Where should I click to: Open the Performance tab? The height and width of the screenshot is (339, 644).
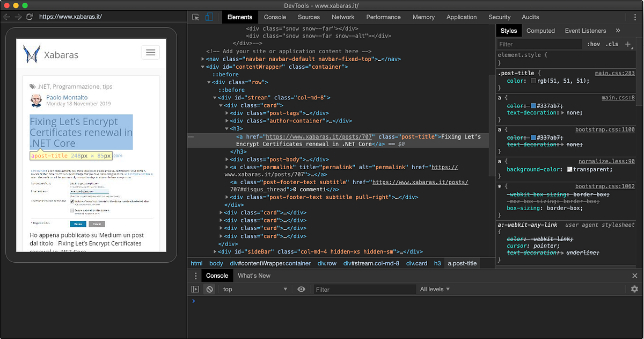click(x=383, y=17)
